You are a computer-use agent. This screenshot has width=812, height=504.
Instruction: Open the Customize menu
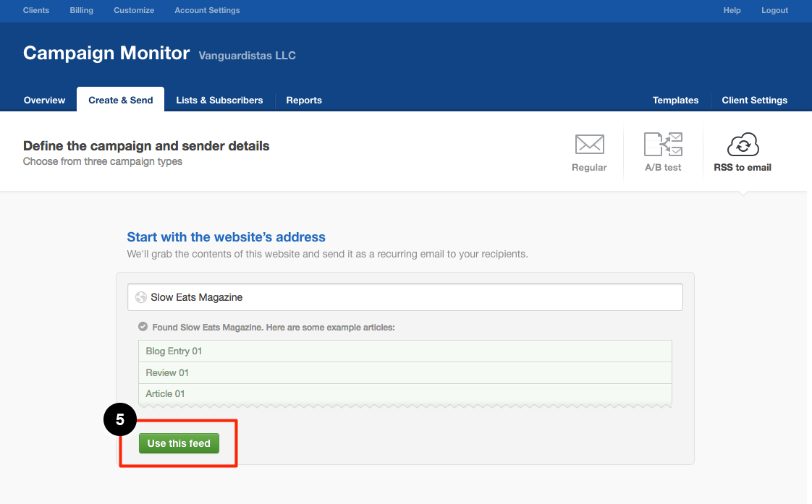click(x=134, y=10)
